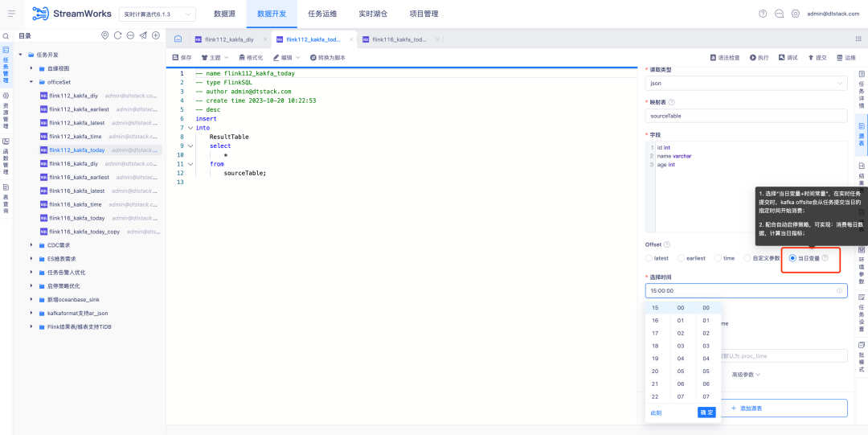Expand the 血缘视图 folder

click(x=31, y=68)
